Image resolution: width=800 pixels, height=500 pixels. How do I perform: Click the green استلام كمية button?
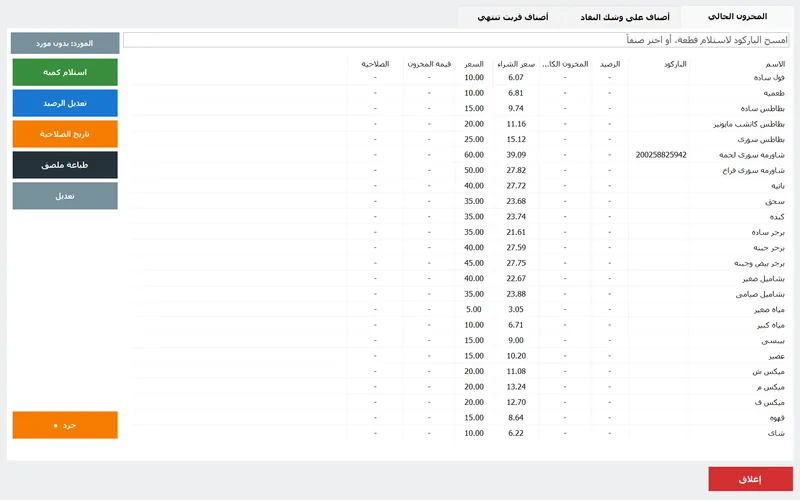(65, 72)
